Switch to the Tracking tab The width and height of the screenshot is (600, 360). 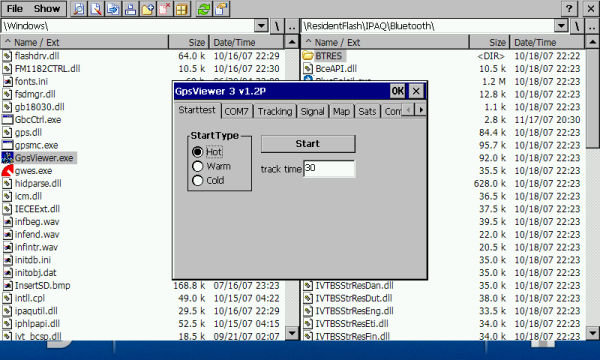[x=275, y=111]
